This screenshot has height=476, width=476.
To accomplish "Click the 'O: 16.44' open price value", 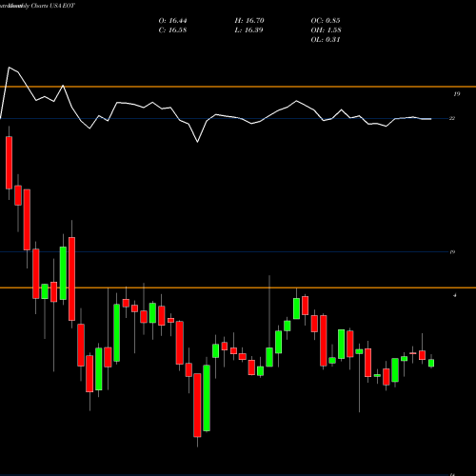I will pos(172,21).
